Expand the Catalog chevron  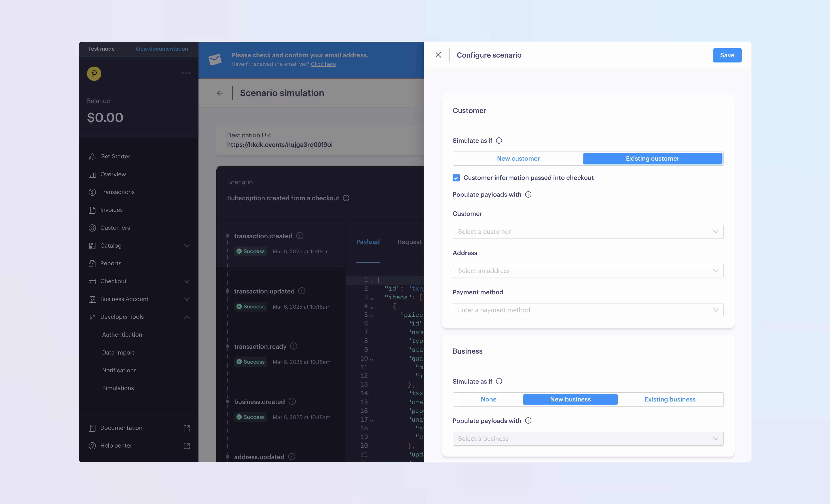coord(187,246)
